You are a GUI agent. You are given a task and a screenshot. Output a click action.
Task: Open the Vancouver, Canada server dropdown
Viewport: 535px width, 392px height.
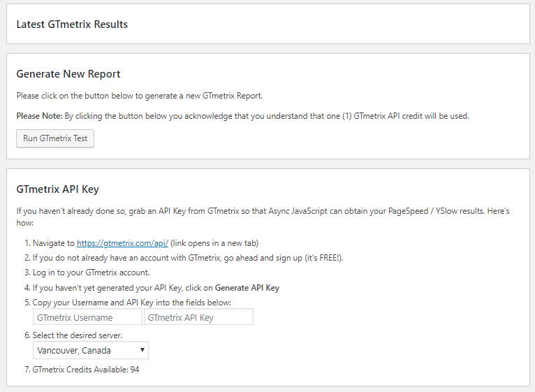coord(91,350)
